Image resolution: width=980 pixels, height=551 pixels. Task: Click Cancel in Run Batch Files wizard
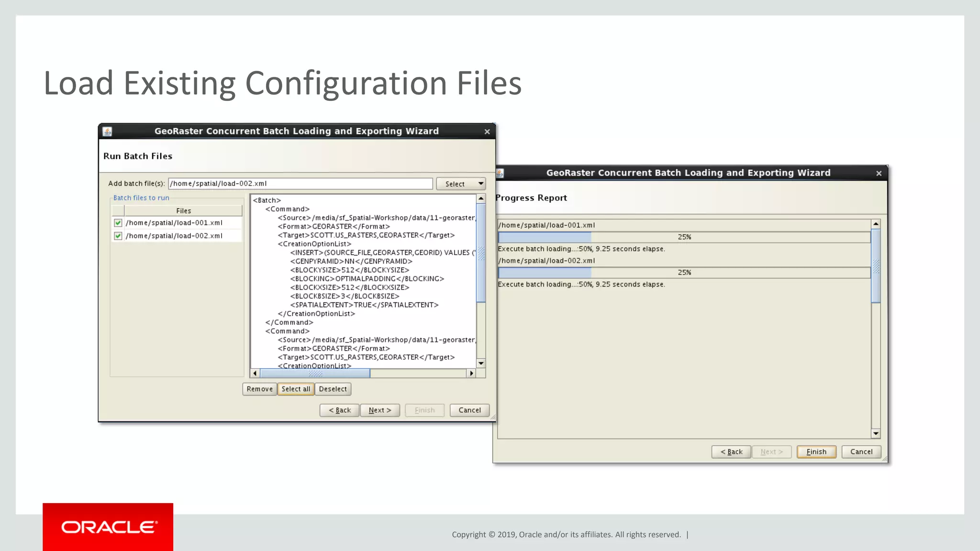coord(469,410)
